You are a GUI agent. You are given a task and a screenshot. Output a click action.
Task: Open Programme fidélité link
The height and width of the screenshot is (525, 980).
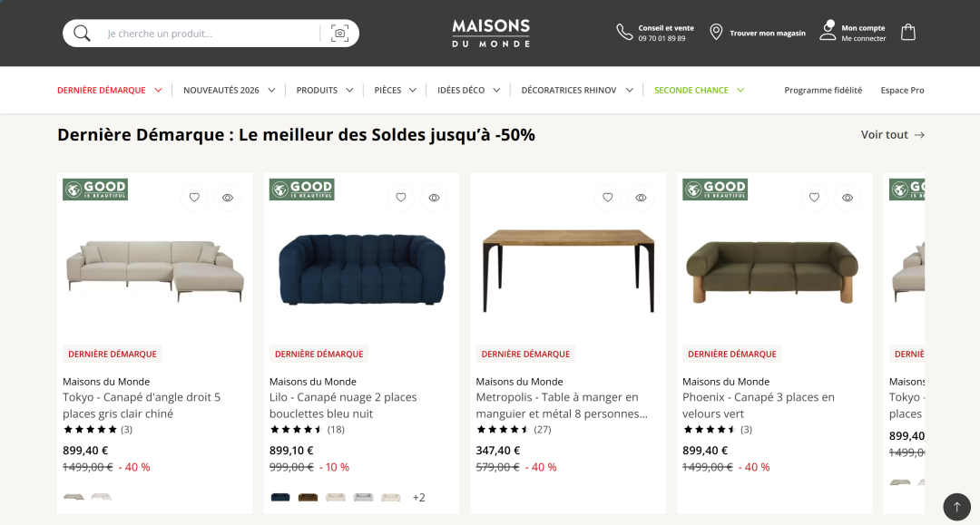[823, 91]
